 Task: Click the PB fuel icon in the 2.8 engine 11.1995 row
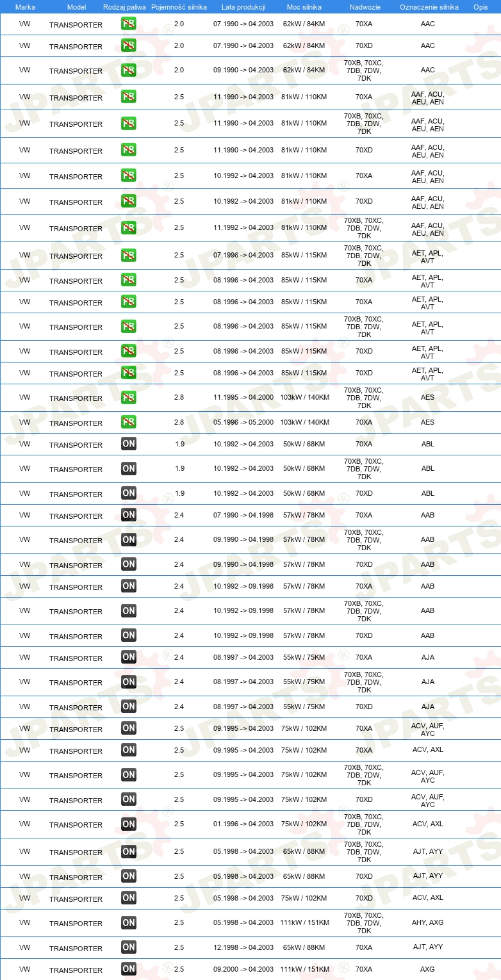click(129, 397)
